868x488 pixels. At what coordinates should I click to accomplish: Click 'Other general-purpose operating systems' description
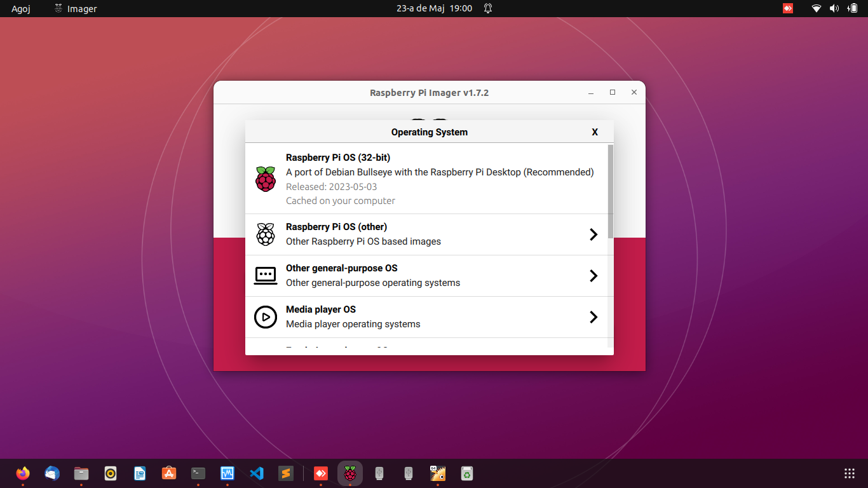tap(373, 283)
